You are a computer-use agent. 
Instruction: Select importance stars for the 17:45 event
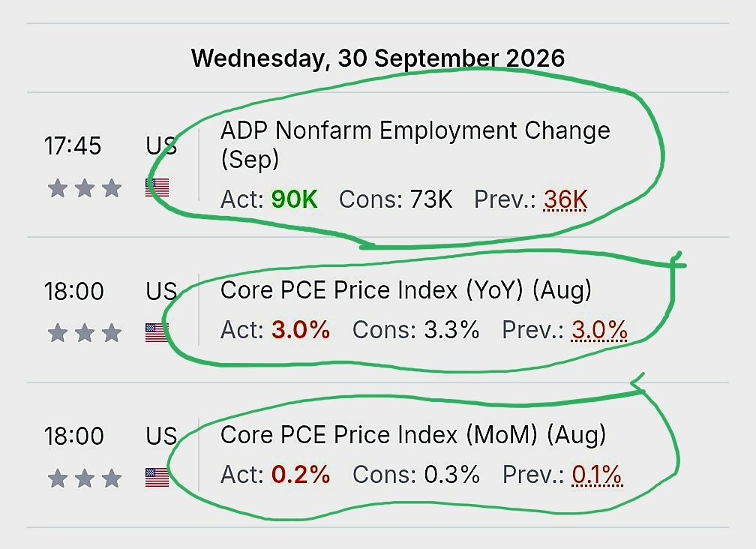(x=85, y=188)
